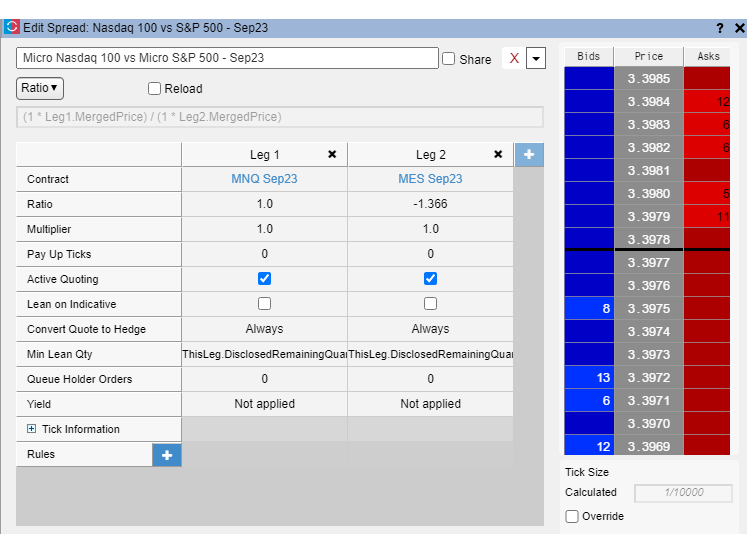Image resolution: width=747 pixels, height=534 pixels.
Task: Click Leg 1 Multiplier value
Action: coord(264,229)
